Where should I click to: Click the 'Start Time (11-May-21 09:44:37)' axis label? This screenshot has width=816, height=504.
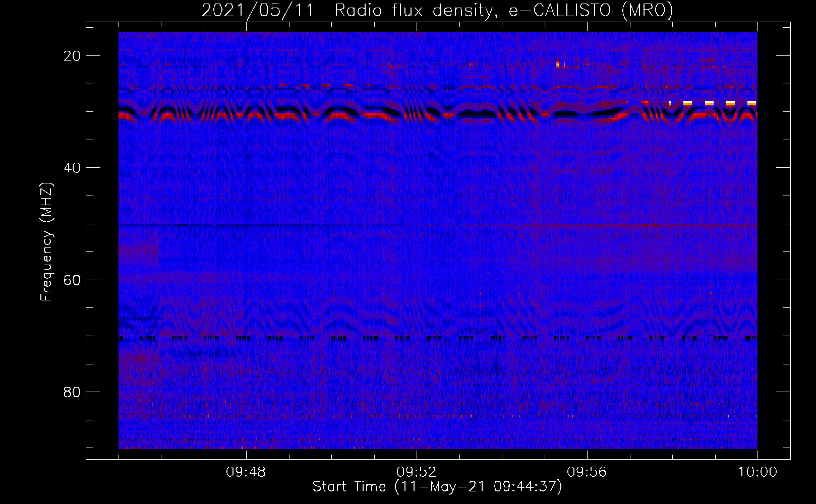pos(437,487)
